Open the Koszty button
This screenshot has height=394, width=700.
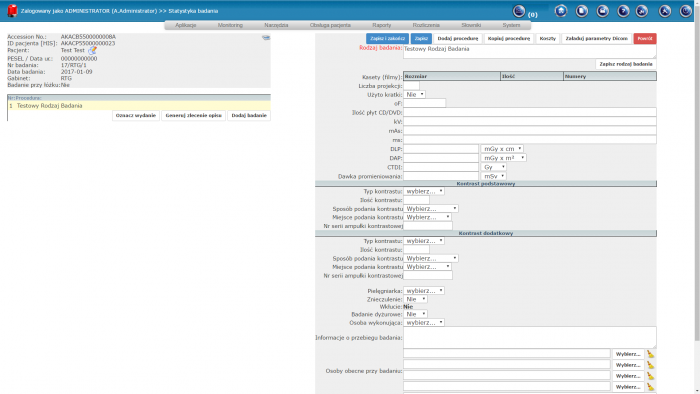[x=548, y=39]
